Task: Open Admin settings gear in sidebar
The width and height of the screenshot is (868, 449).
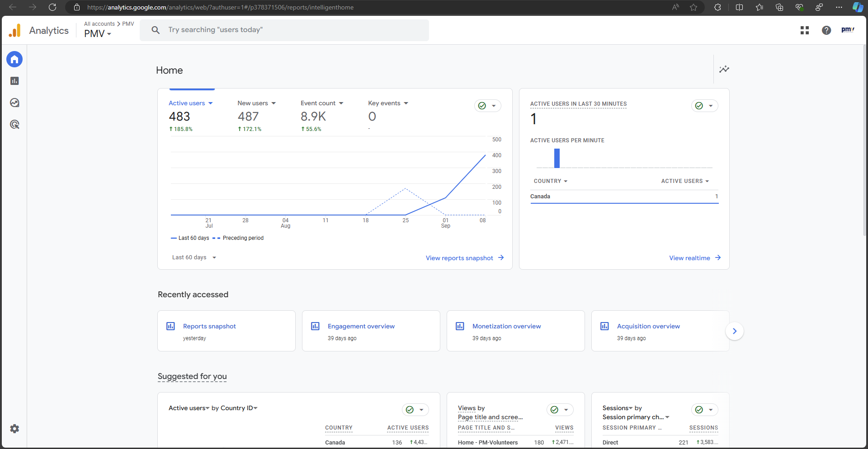Action: (14, 429)
